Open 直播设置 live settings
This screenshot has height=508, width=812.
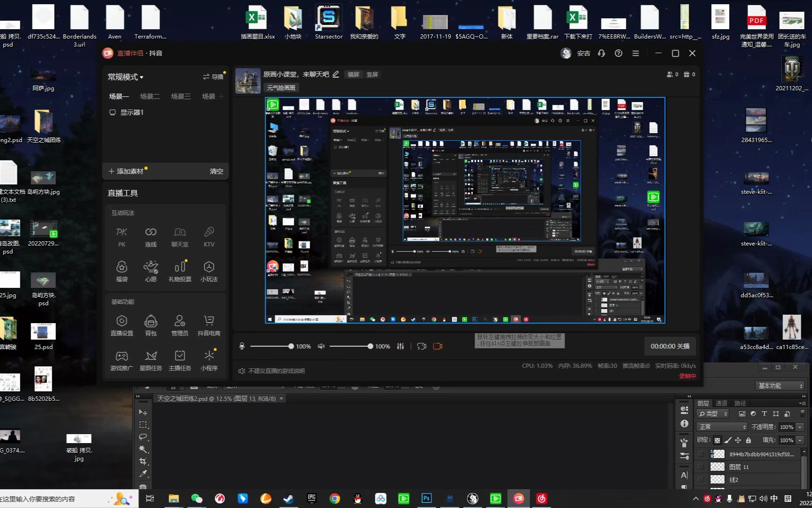(122, 325)
